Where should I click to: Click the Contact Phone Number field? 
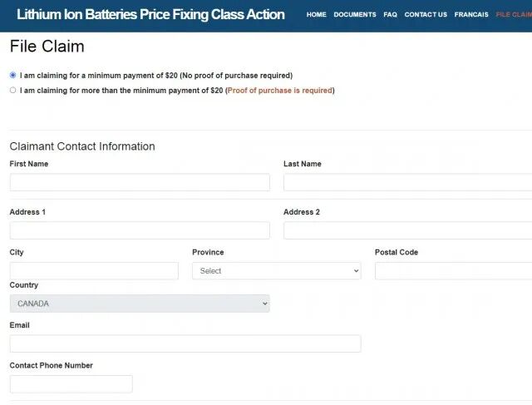71,384
